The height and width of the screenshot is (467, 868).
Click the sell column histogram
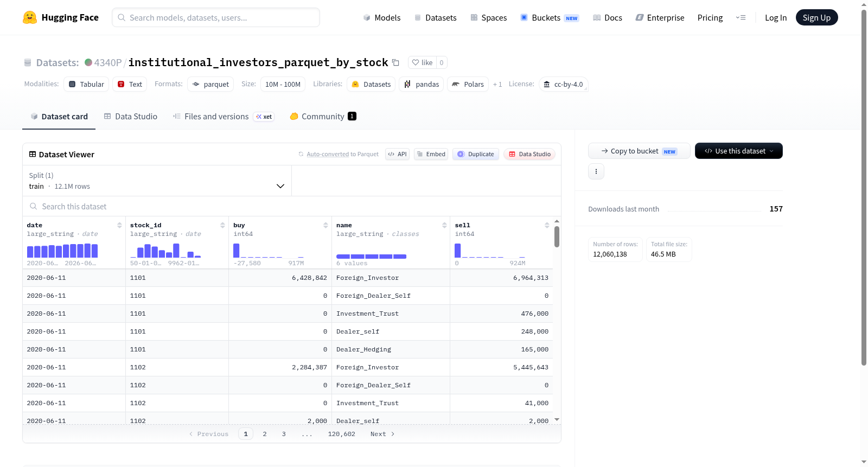(x=490, y=251)
